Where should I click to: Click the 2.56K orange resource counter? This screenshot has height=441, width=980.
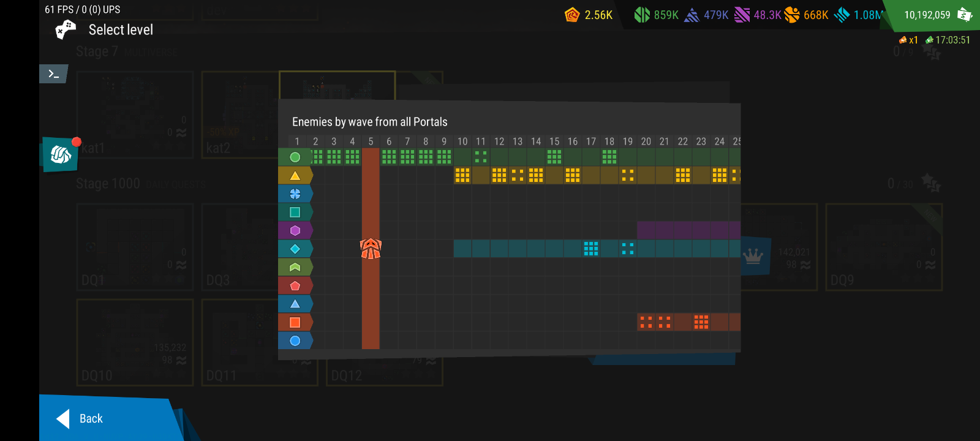pos(589,15)
